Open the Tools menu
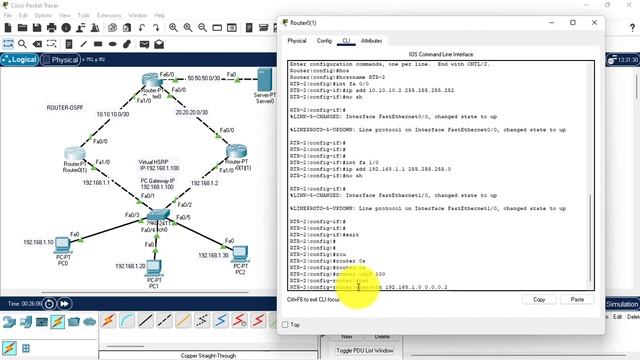The image size is (640, 360). coord(83,15)
